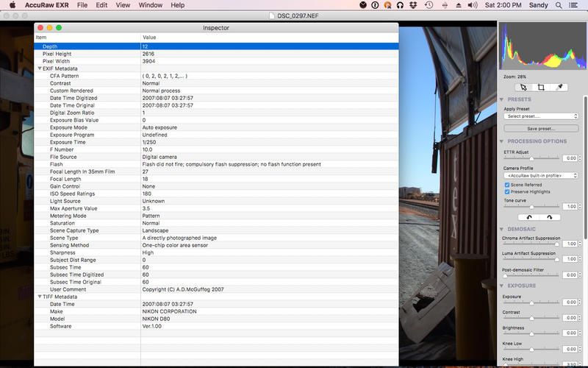Click the Luma Artifact Suppression slider
The height and width of the screenshot is (368, 588).
[x=531, y=259]
